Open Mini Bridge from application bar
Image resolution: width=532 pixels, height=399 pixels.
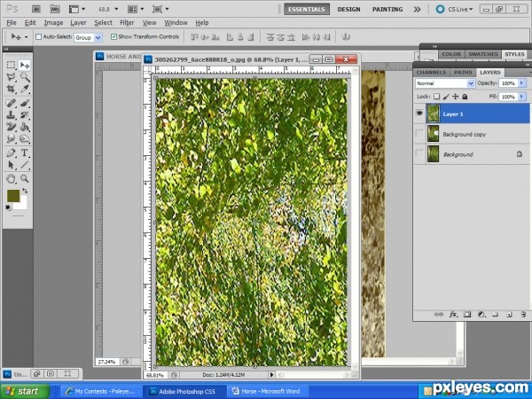[55, 9]
